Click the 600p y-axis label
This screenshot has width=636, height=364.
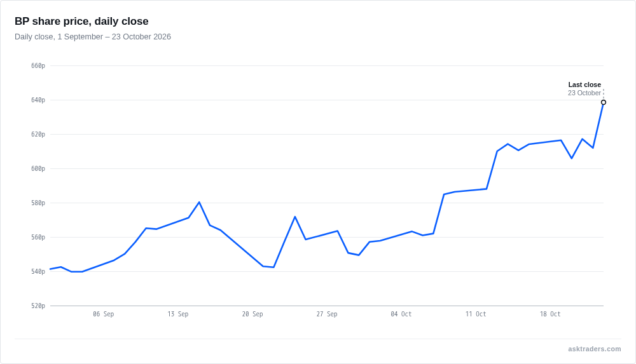(38, 168)
